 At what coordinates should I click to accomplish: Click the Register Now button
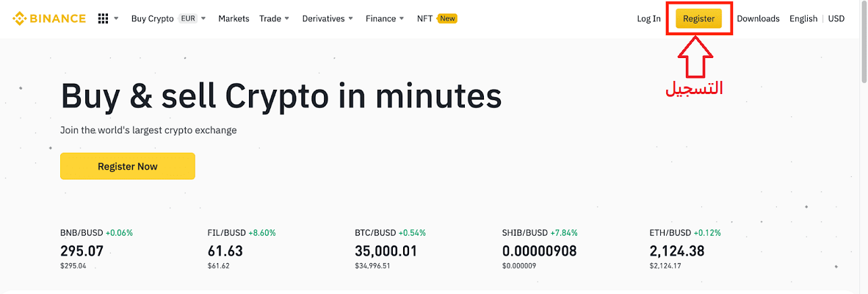click(x=128, y=166)
